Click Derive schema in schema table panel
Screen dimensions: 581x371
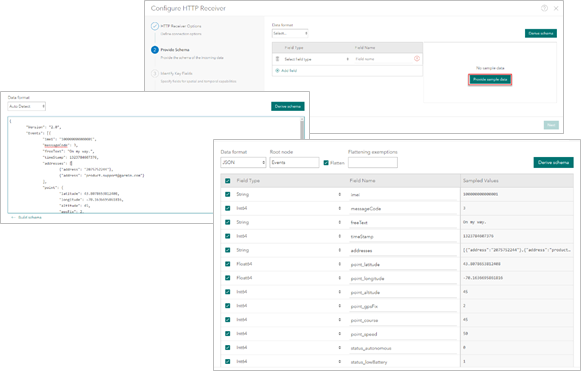coord(553,162)
